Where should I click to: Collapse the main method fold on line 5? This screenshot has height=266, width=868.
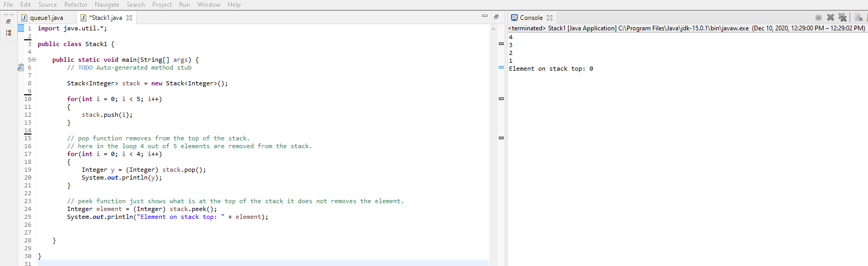[34, 60]
